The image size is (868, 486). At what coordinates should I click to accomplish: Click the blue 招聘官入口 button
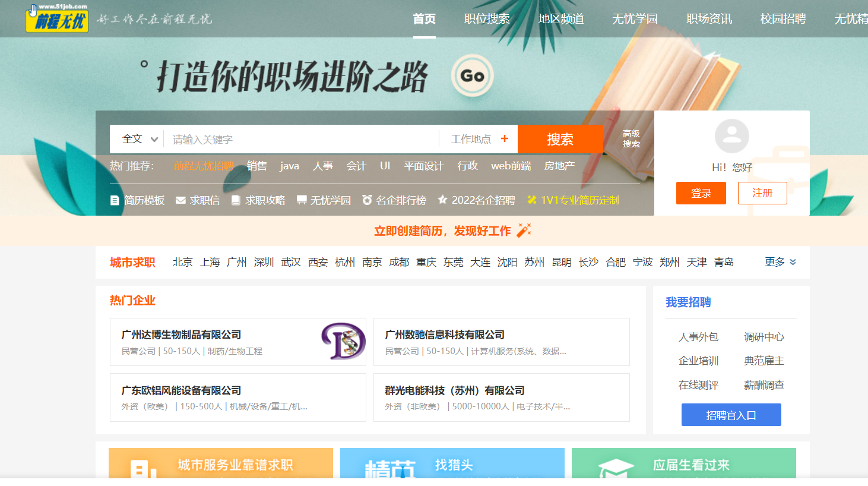[x=731, y=415]
